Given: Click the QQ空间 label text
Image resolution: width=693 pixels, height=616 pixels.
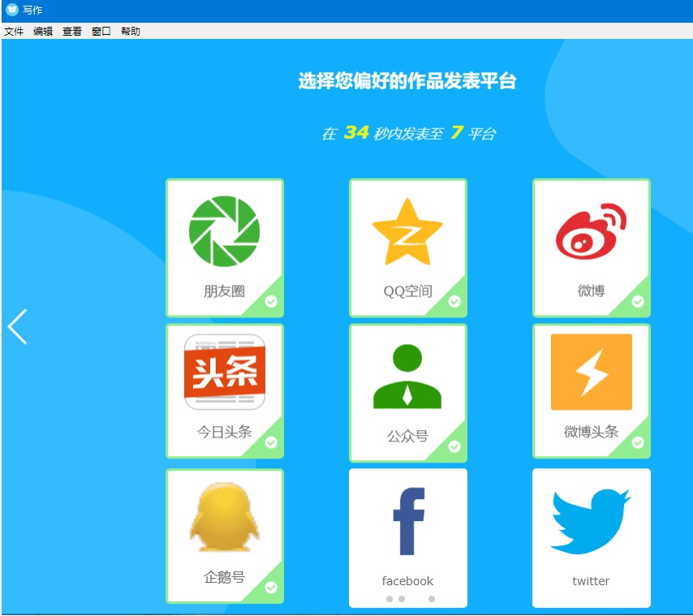Looking at the screenshot, I should point(407,291).
